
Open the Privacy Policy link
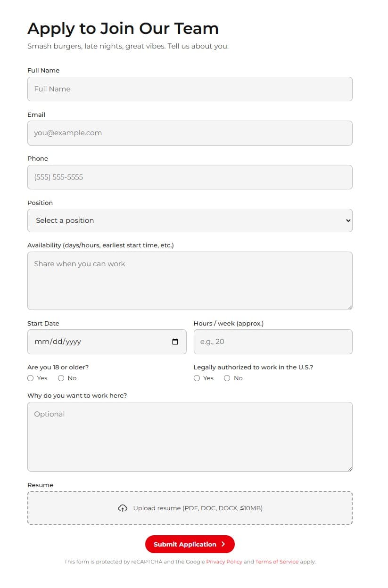click(224, 562)
